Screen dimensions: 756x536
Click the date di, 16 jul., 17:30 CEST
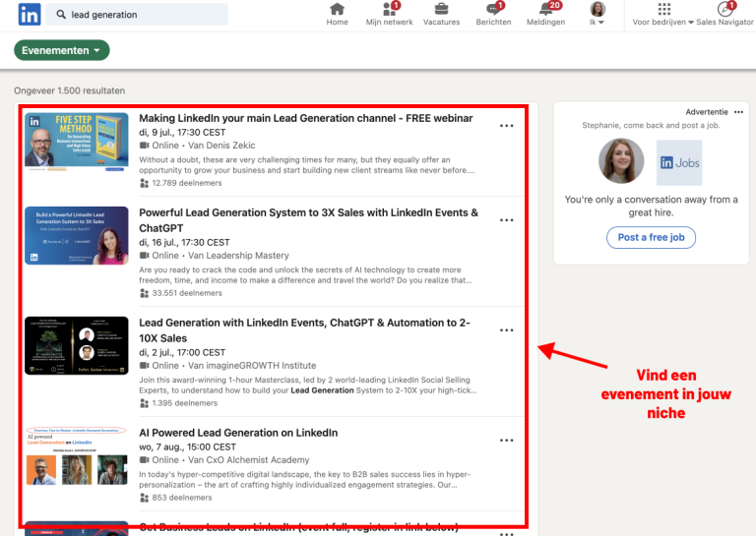[x=184, y=242]
